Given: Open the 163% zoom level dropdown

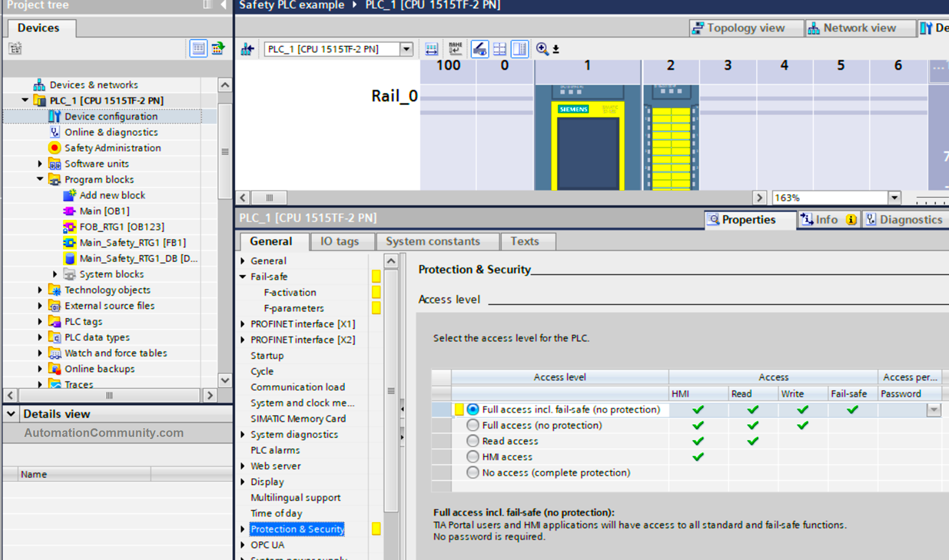Looking at the screenshot, I should 894,197.
